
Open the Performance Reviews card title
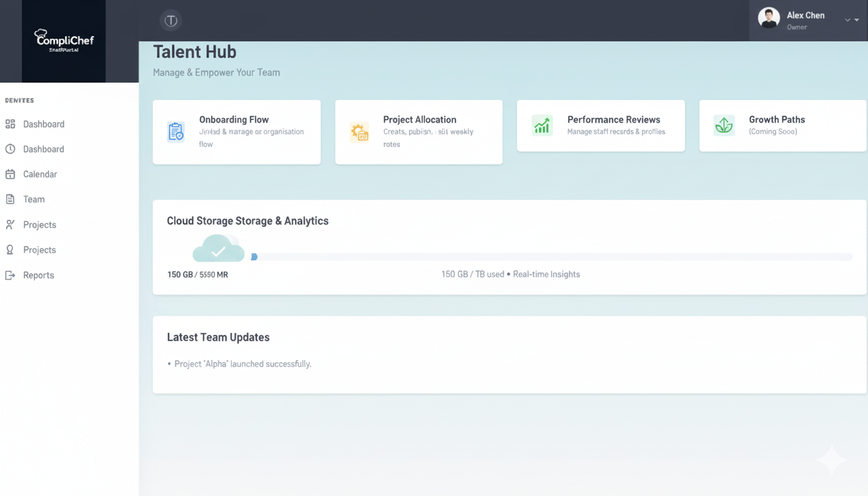[x=614, y=119]
